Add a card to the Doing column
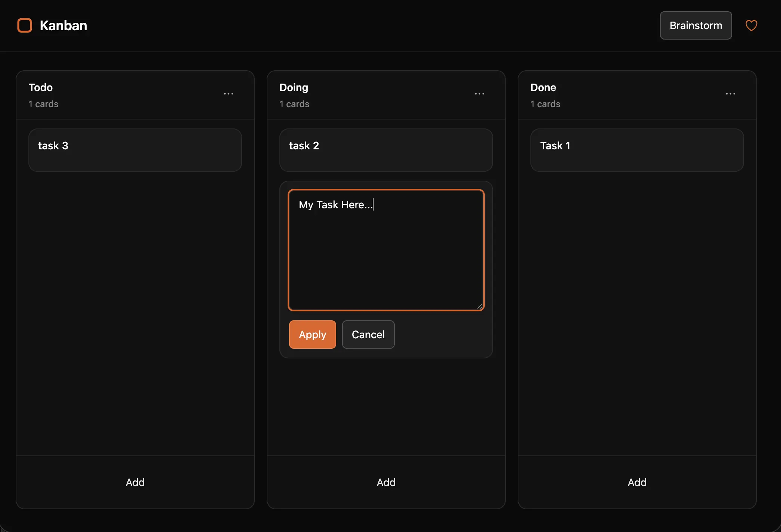 (x=386, y=482)
